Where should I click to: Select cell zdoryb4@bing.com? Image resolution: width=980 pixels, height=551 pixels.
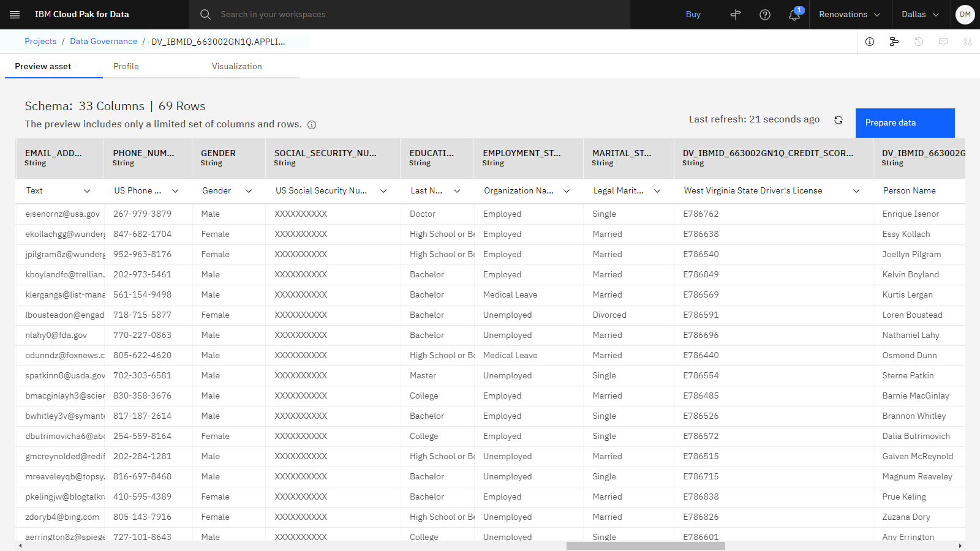(62, 517)
